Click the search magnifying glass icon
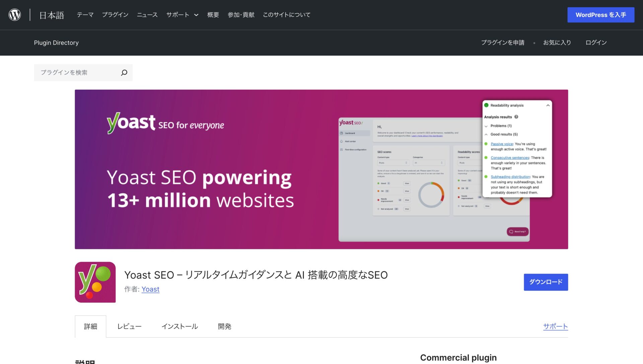The width and height of the screenshot is (643, 364). 124,72
